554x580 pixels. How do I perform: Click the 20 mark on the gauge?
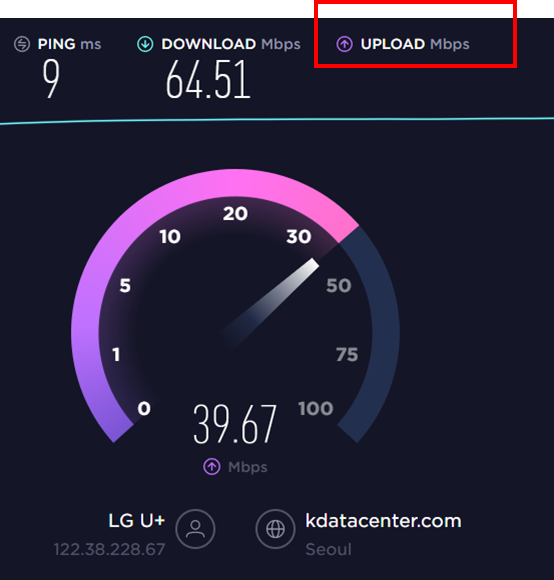point(235,214)
